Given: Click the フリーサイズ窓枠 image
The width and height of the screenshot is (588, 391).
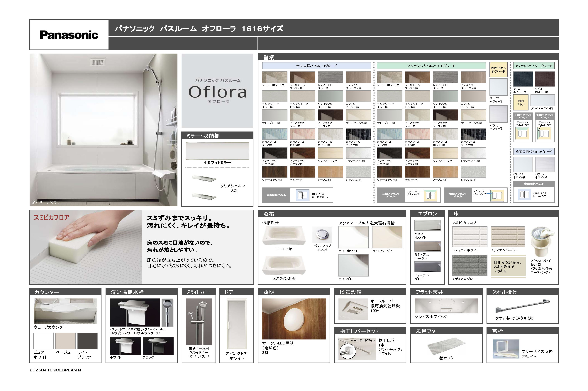Looking at the screenshot, I should point(506,349).
